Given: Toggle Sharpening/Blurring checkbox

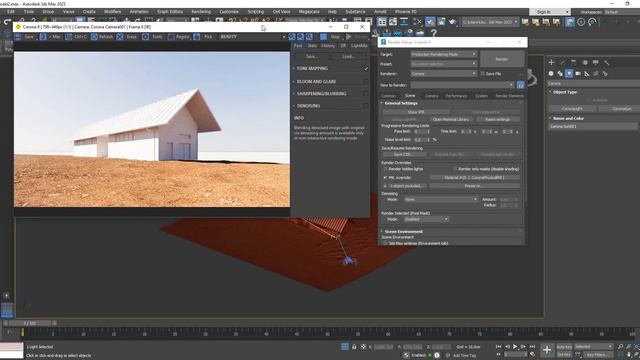Looking at the screenshot, I should point(366,94).
